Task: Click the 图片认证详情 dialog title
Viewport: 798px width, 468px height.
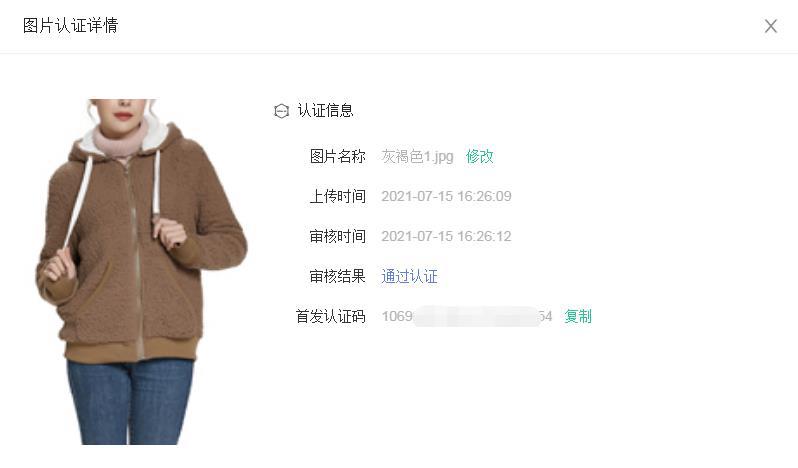Action: coord(71,25)
